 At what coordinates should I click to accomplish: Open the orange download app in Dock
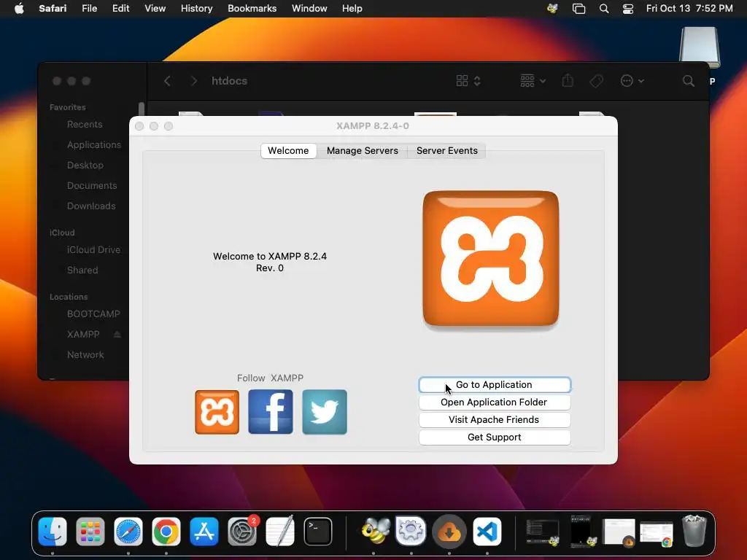coord(449,532)
